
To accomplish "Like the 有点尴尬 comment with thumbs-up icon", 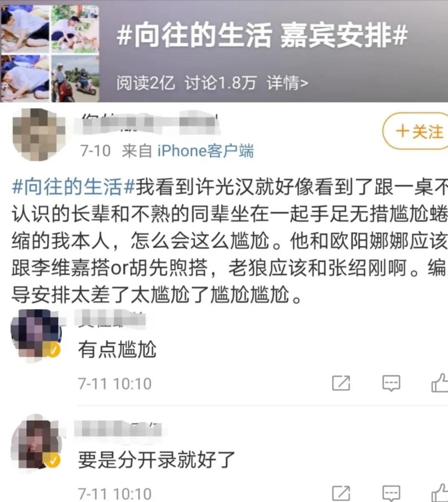I will click(x=440, y=383).
